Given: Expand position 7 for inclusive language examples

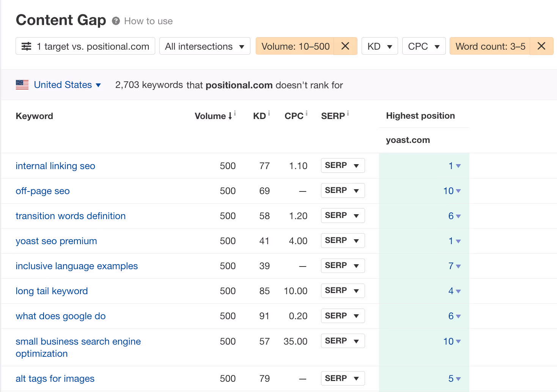Looking at the screenshot, I should click(455, 266).
